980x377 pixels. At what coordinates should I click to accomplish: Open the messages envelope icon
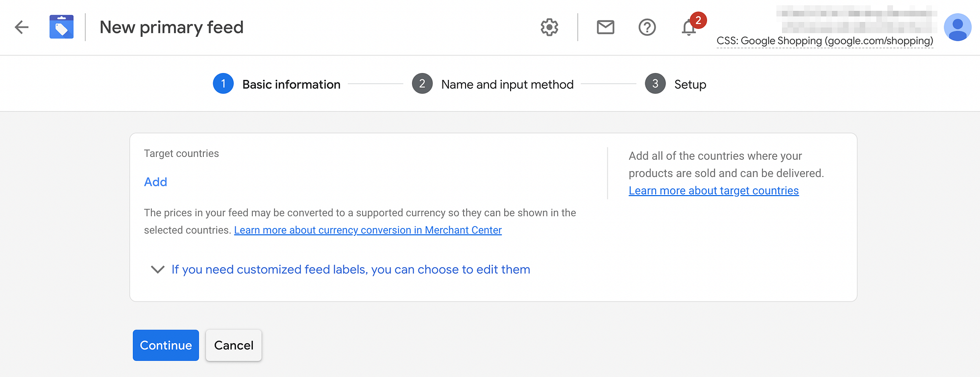(605, 27)
